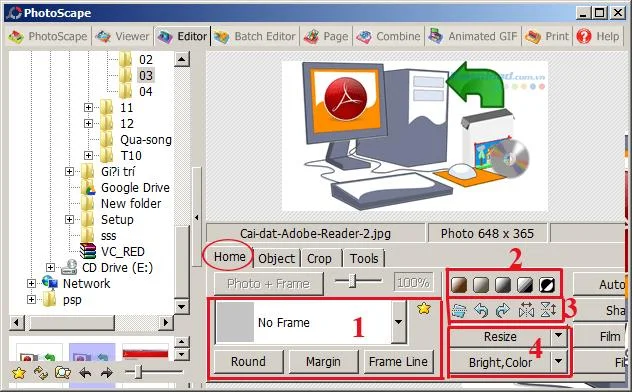Switch to the Tools editing tab
This screenshot has height=392, width=632.
pyautogui.click(x=364, y=258)
